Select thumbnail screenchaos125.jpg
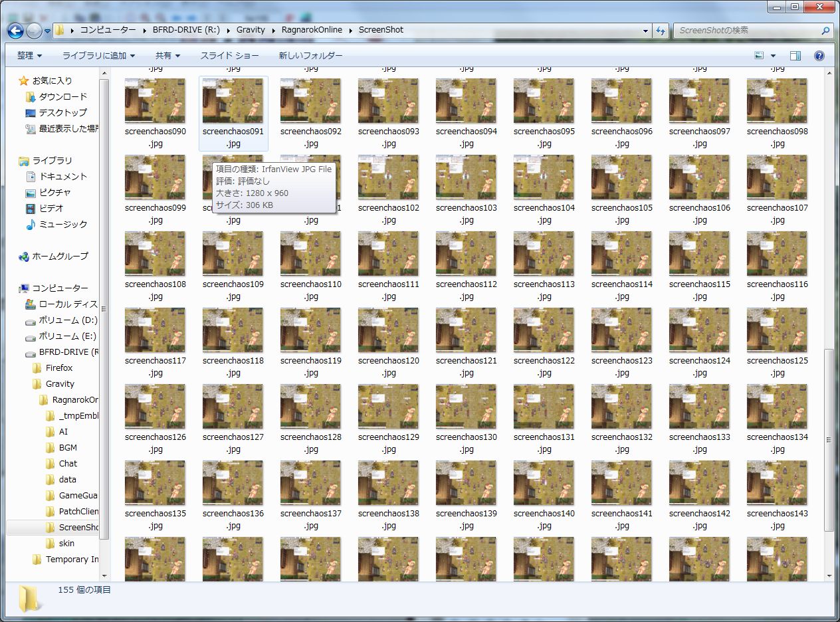This screenshot has width=840, height=622. pyautogui.click(x=777, y=330)
